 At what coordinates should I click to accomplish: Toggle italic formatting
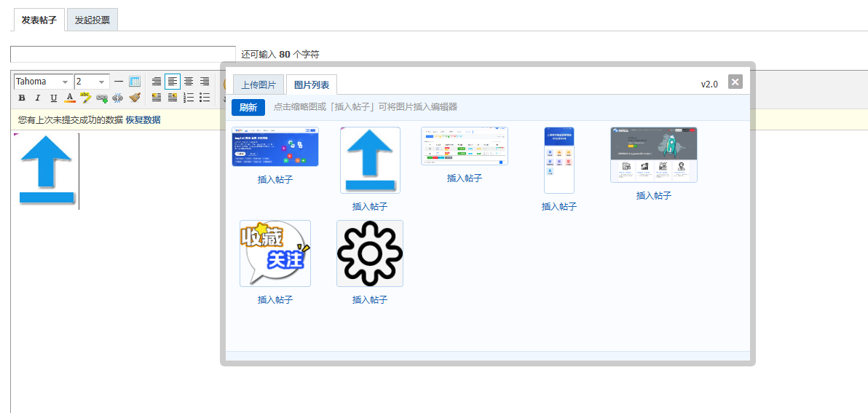tap(38, 98)
